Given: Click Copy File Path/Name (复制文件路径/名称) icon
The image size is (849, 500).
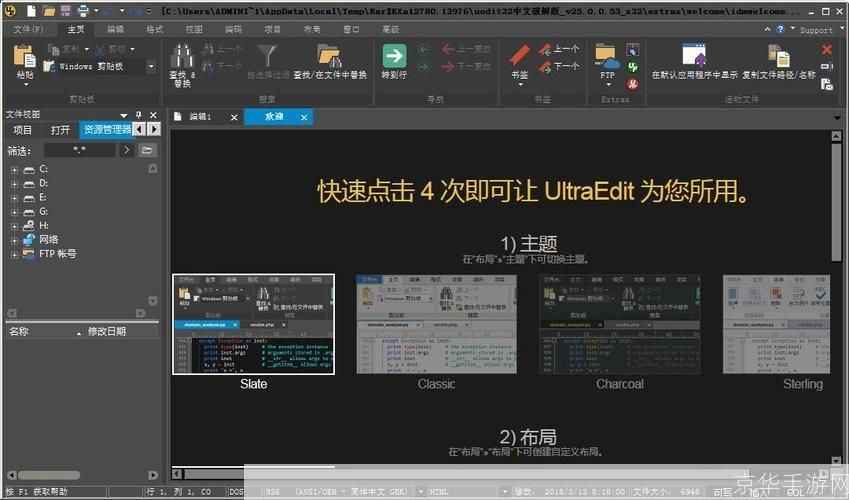Looking at the screenshot, I should click(x=779, y=55).
